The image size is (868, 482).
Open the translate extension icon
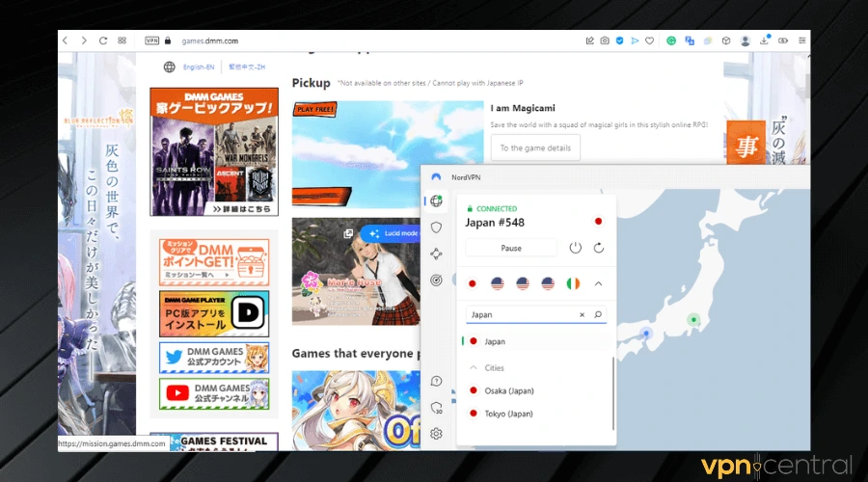[x=690, y=40]
